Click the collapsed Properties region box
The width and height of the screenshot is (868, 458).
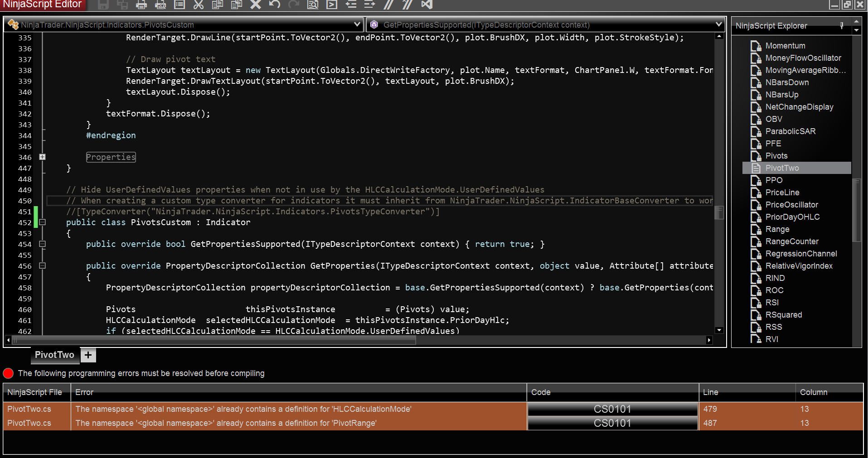point(111,157)
